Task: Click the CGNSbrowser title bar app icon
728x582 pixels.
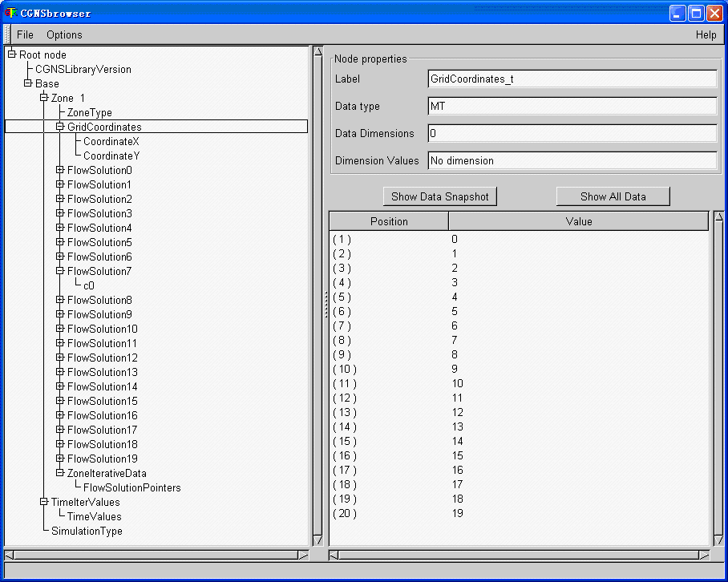Action: (10, 13)
